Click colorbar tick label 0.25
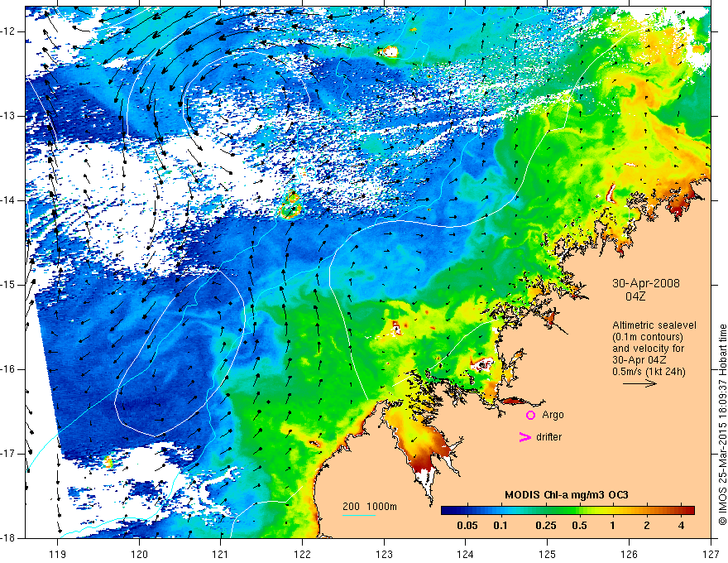The width and height of the screenshot is (728, 563). (x=545, y=526)
